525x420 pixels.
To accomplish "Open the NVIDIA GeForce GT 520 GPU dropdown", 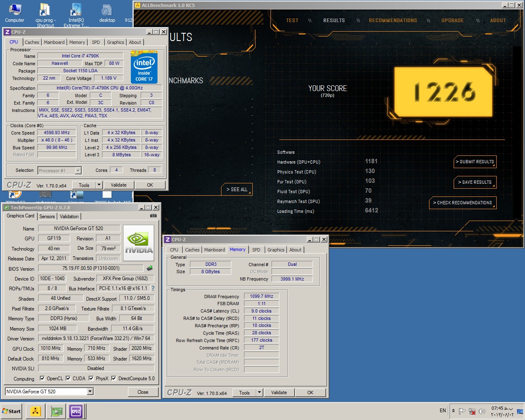I will point(90,392).
